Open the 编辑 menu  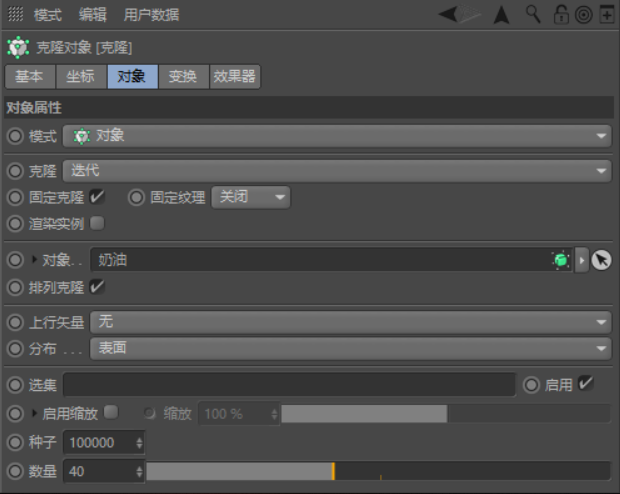pos(93,15)
